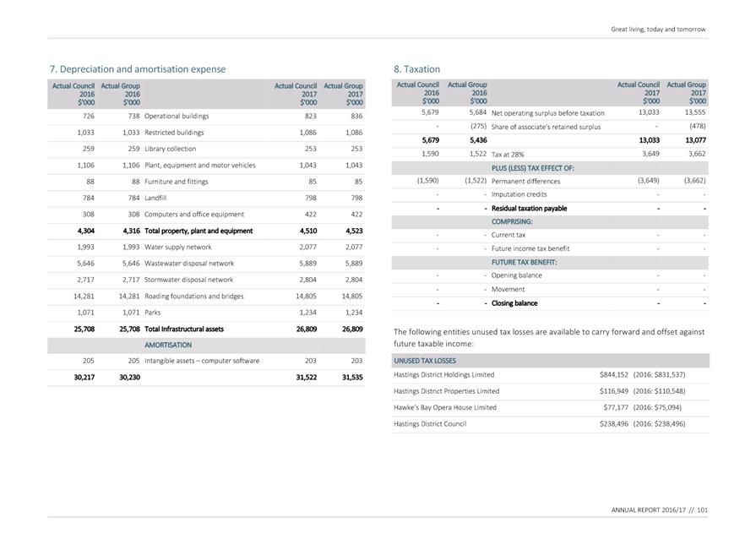
Task: Click the amount $844,152
Action: 614,375
